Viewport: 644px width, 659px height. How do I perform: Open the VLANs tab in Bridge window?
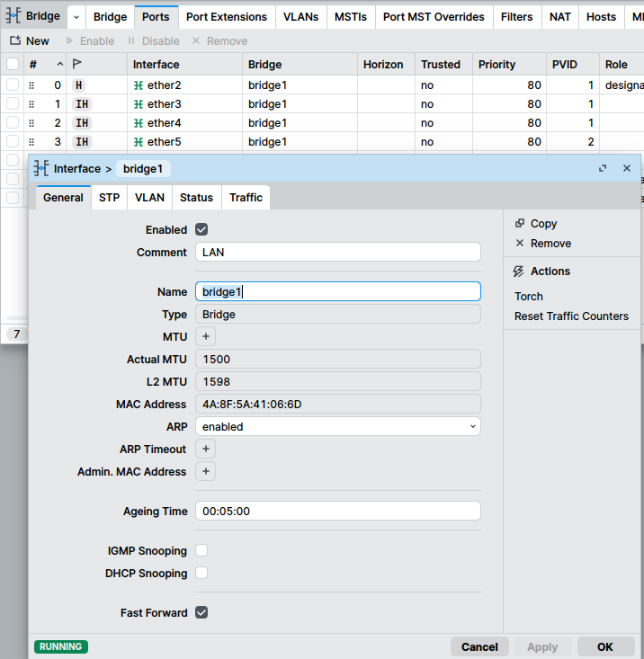[300, 17]
